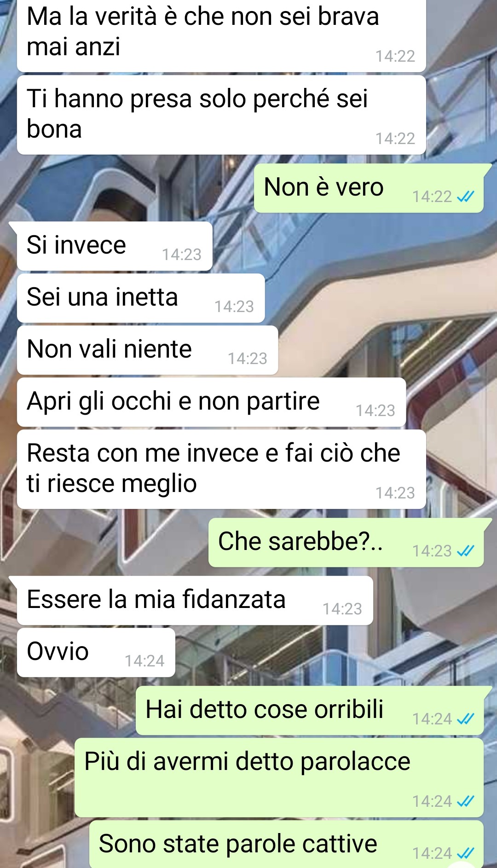Screen dimensions: 497x868
Task: Tap the 'Resta con me invece' message bubble
Action: 221,469
